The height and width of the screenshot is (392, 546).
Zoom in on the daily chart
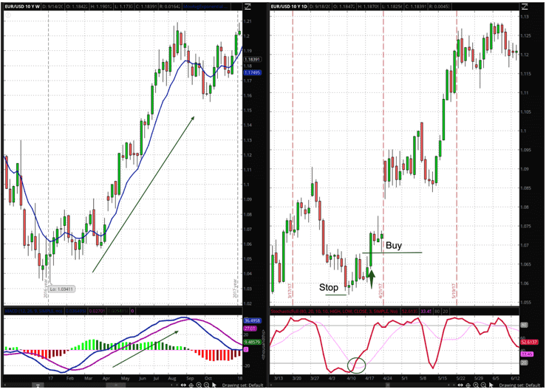click(476, 385)
